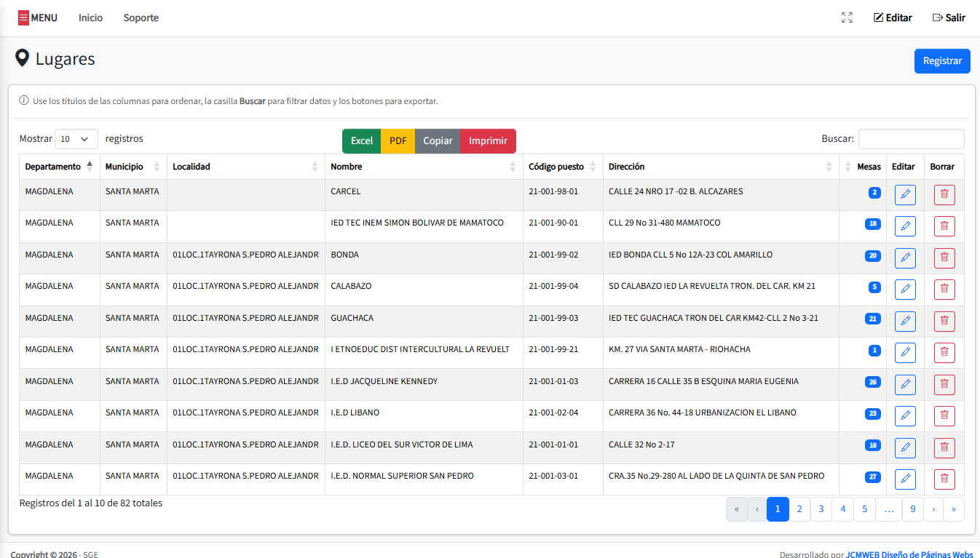The height and width of the screenshot is (558, 980).
Task: Jump to last page with » arrow
Action: click(x=954, y=509)
